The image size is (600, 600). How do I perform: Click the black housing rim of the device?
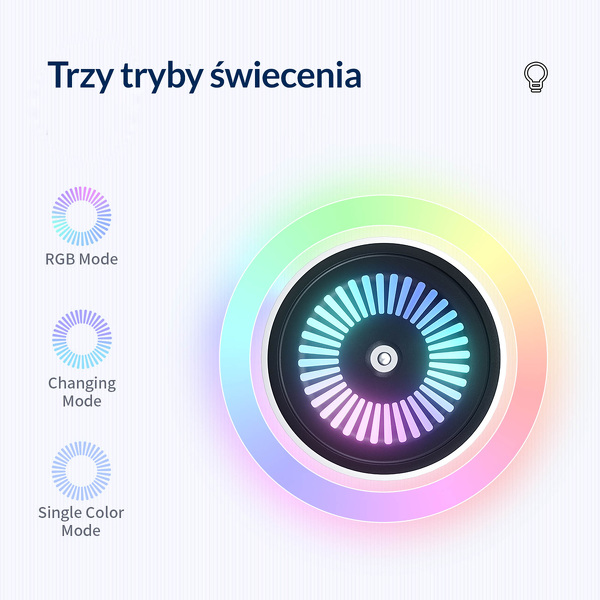coord(384,257)
